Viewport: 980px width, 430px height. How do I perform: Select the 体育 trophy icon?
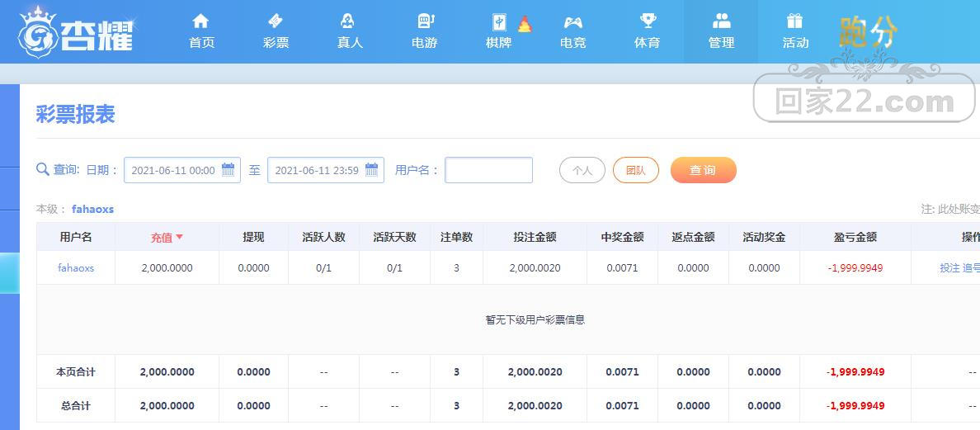point(648,21)
